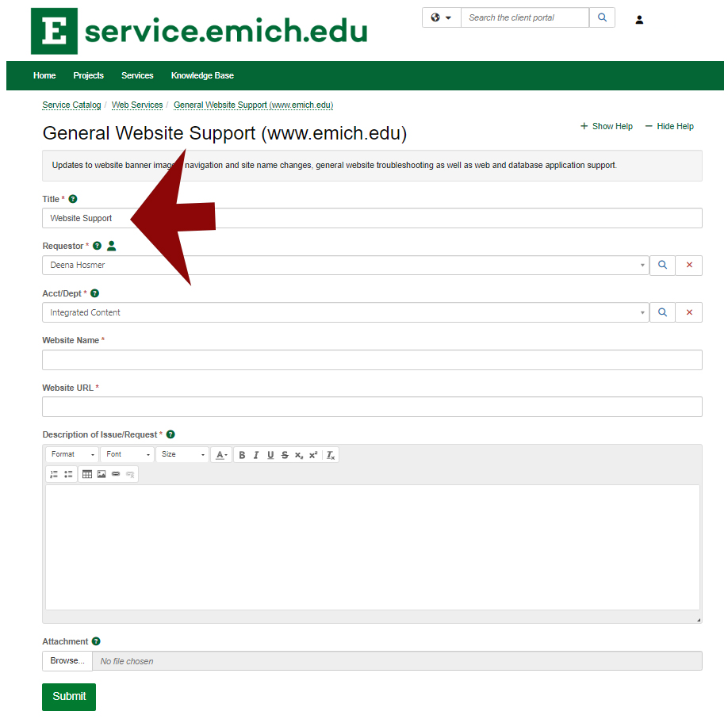
Task: Insert a hyperlink in the description
Action: [116, 474]
